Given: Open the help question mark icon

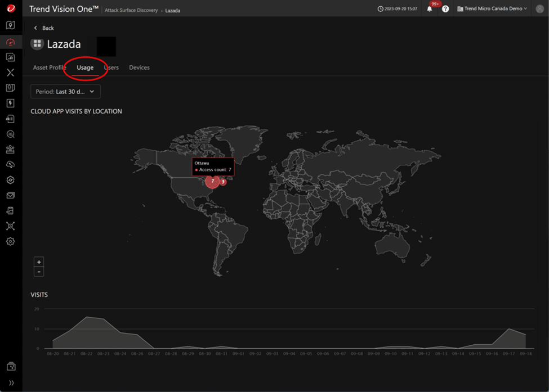Looking at the screenshot, I should (445, 9).
